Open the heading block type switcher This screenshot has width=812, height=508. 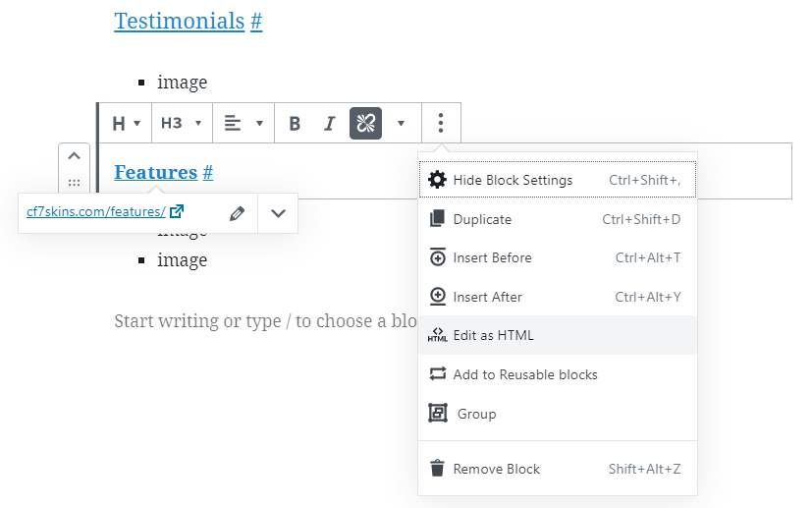[x=127, y=124]
